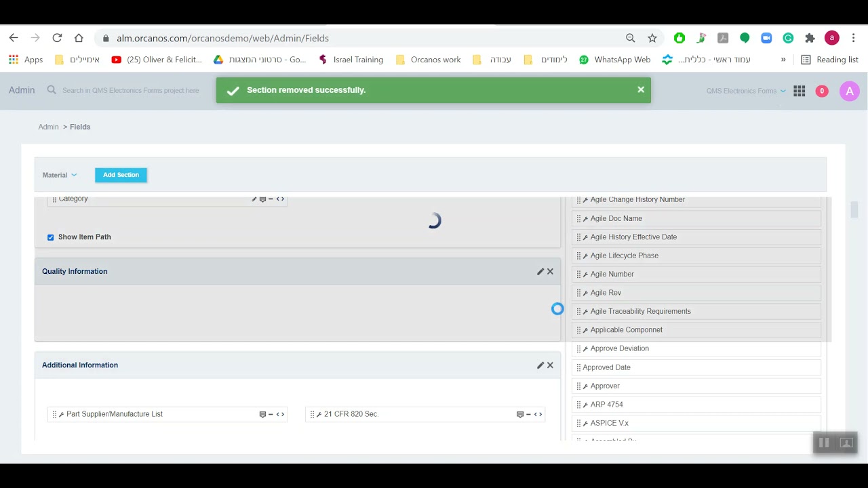Click Additional Information section header text
The height and width of the screenshot is (488, 868).
(x=80, y=365)
